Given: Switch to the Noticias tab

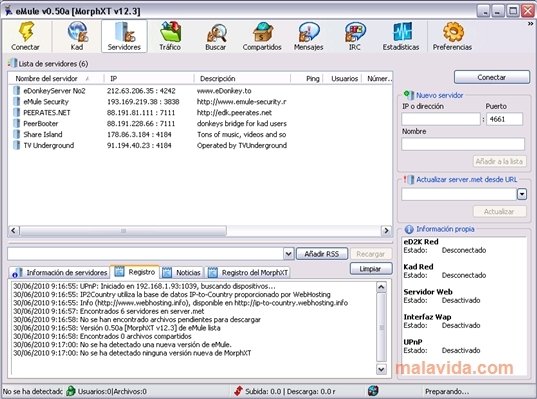Looking at the screenshot, I should 182,273.
